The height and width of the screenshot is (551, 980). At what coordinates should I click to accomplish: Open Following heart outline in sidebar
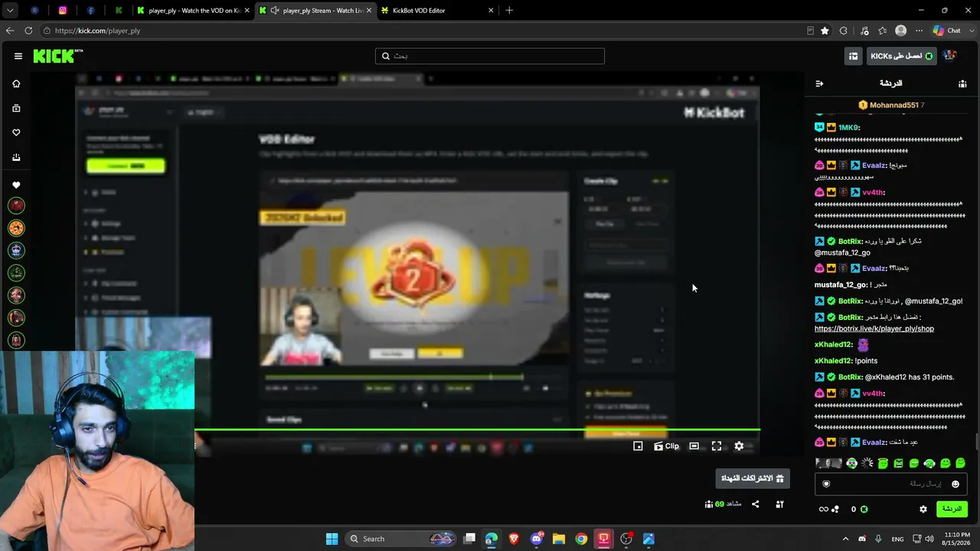pyautogui.click(x=16, y=133)
